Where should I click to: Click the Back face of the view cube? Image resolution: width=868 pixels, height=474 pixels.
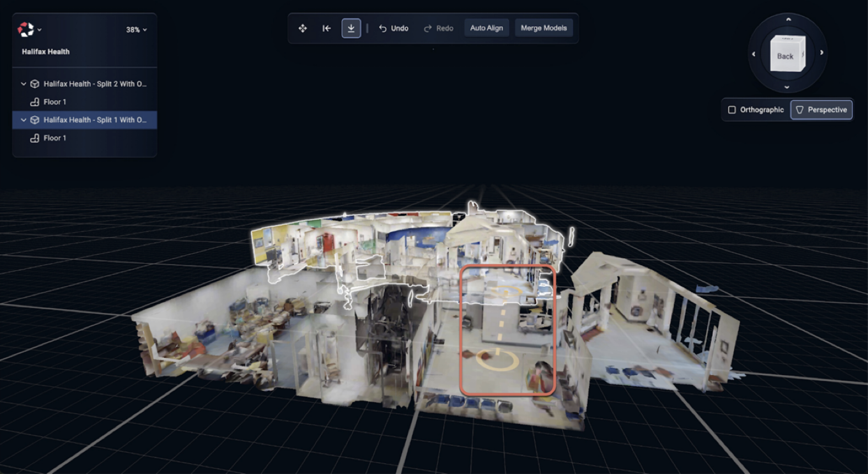(x=786, y=56)
